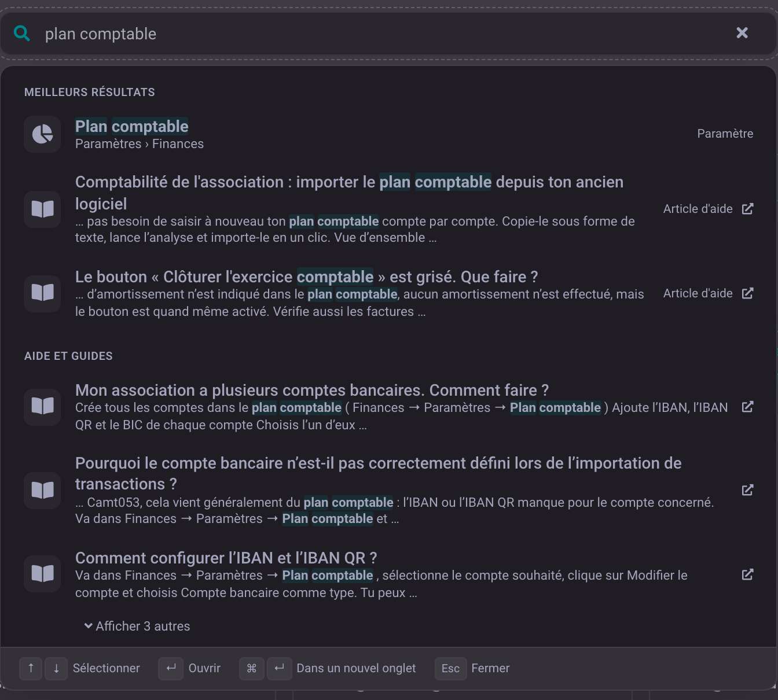The image size is (778, 700).
Task: Open the 'Clôturer l'exercice comptable est grisé' article
Action: [306, 277]
